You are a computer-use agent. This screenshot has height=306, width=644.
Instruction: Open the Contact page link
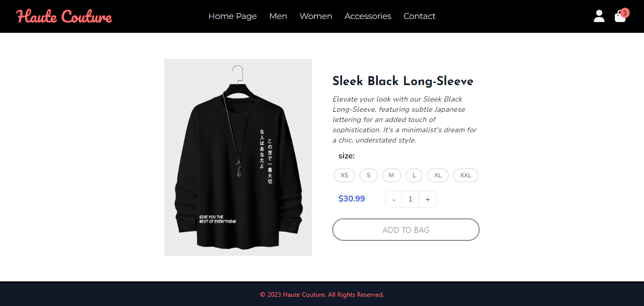419,16
